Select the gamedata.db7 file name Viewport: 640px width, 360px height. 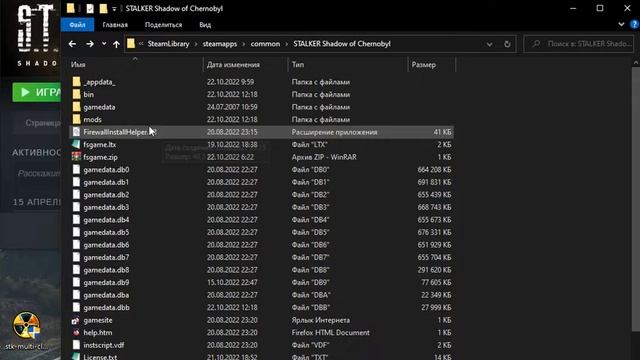[x=106, y=258]
